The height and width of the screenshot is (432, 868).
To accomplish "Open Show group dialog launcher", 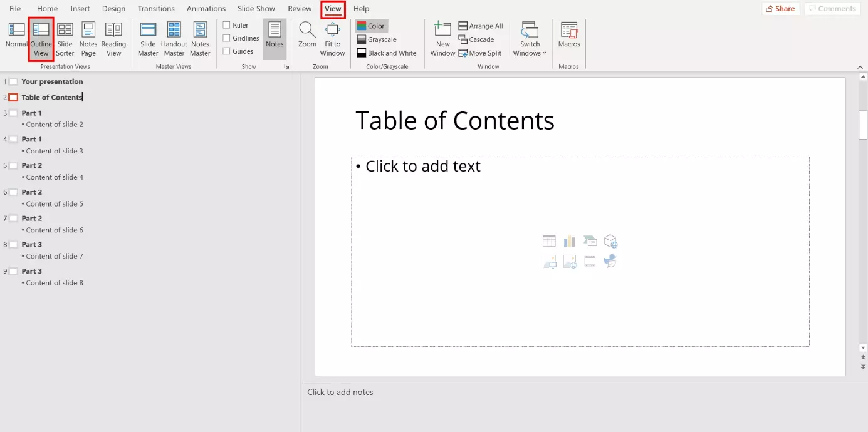I will [286, 66].
